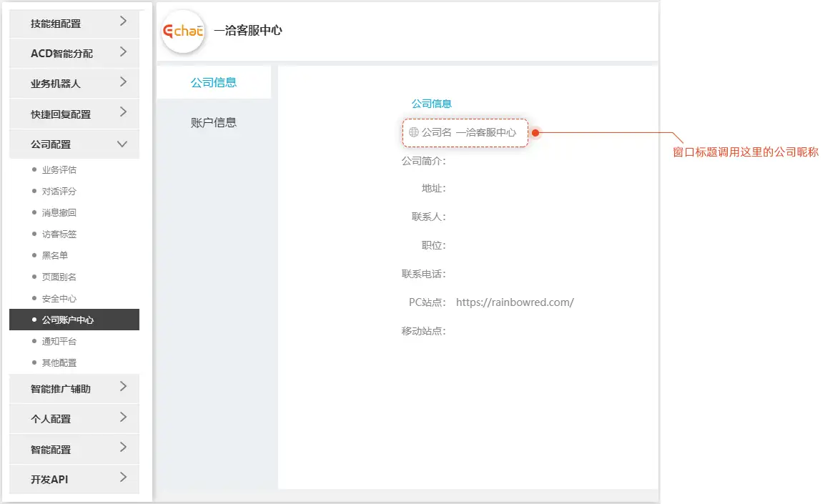Click the PC站点 label
The height and width of the screenshot is (504, 840).
point(427,302)
